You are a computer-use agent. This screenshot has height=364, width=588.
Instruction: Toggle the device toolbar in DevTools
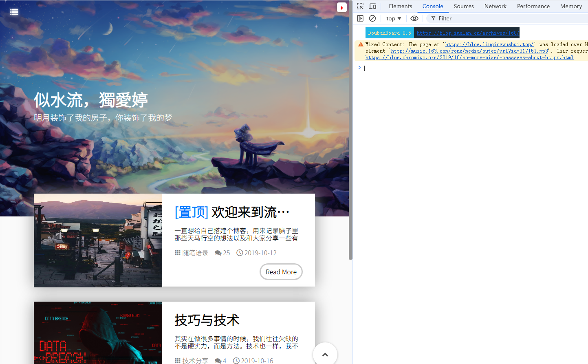372,6
